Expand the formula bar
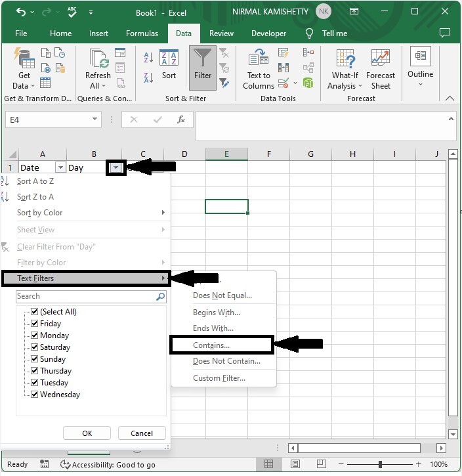This screenshot has height=476, width=462. (451, 119)
